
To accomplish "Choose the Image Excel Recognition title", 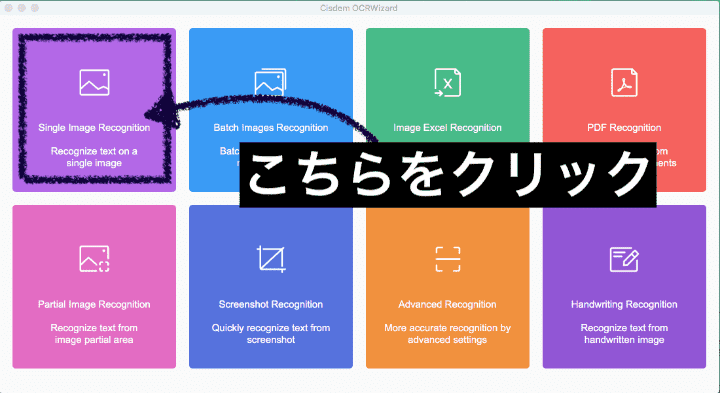I will point(448,128).
